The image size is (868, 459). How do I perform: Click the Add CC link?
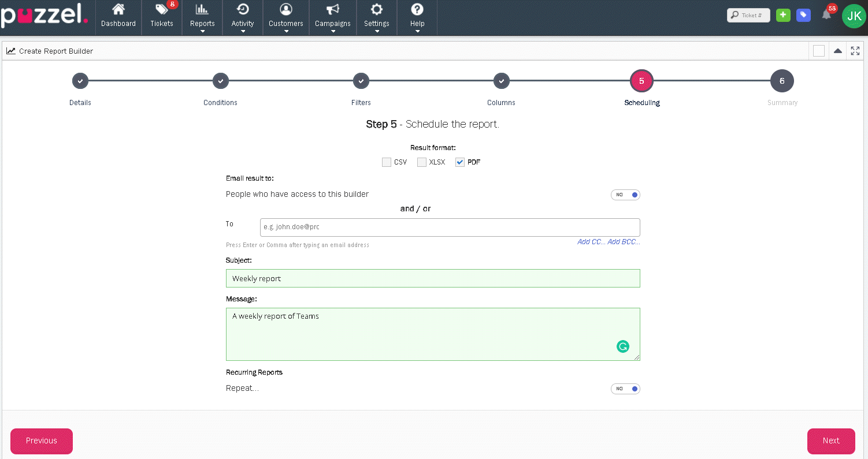591,242
